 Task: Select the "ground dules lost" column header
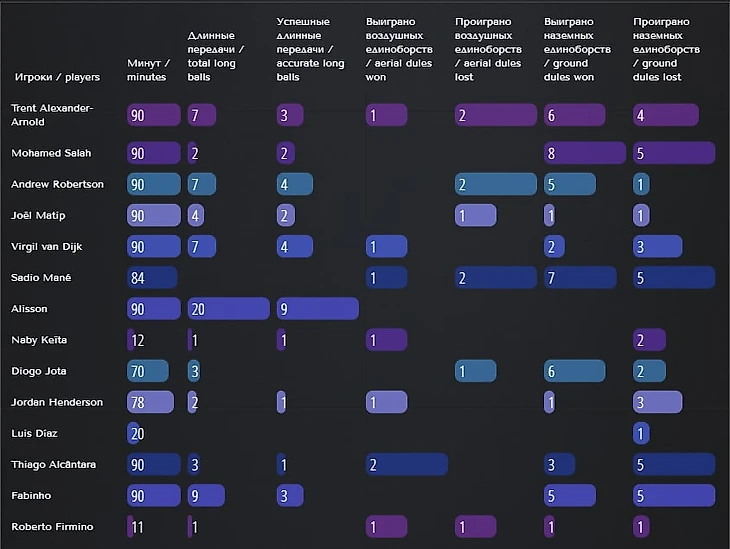click(x=667, y=49)
